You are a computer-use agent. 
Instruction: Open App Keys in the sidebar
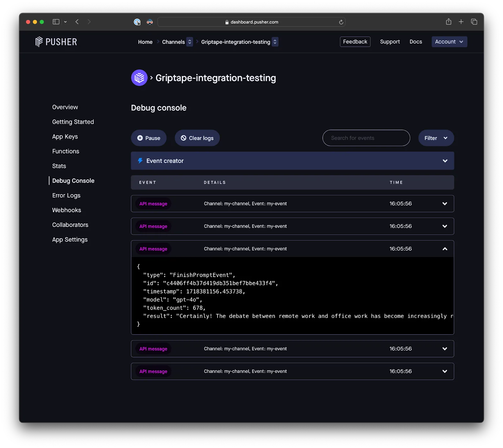pos(65,137)
